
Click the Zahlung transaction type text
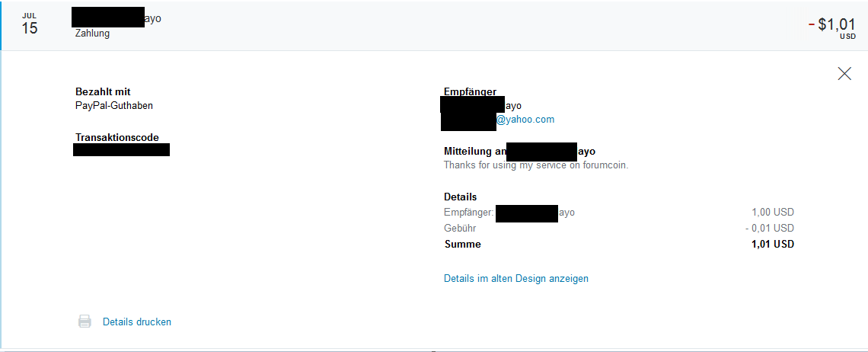click(x=92, y=34)
